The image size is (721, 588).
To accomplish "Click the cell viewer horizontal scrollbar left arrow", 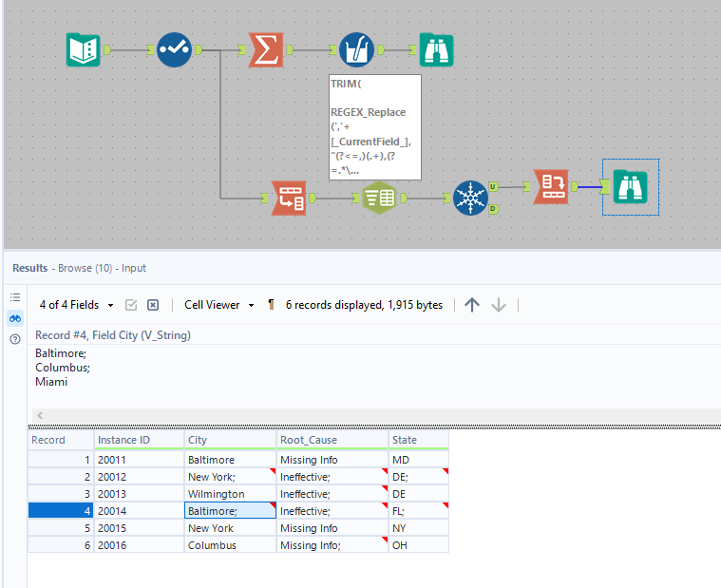I will (x=40, y=415).
